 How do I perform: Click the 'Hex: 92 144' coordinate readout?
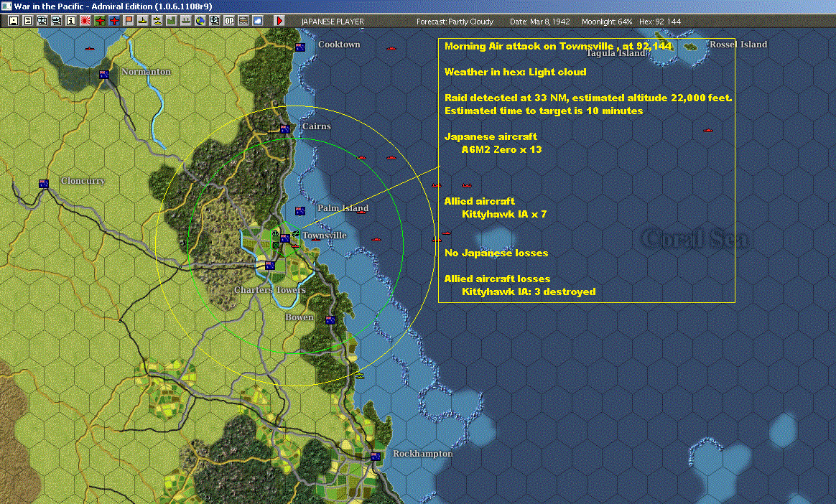tap(660, 22)
